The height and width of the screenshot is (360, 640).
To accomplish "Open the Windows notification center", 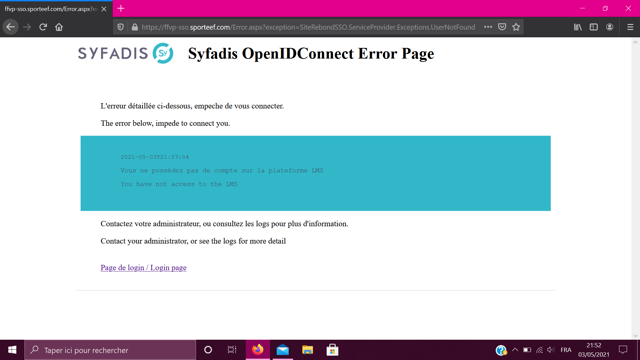I will click(623, 350).
